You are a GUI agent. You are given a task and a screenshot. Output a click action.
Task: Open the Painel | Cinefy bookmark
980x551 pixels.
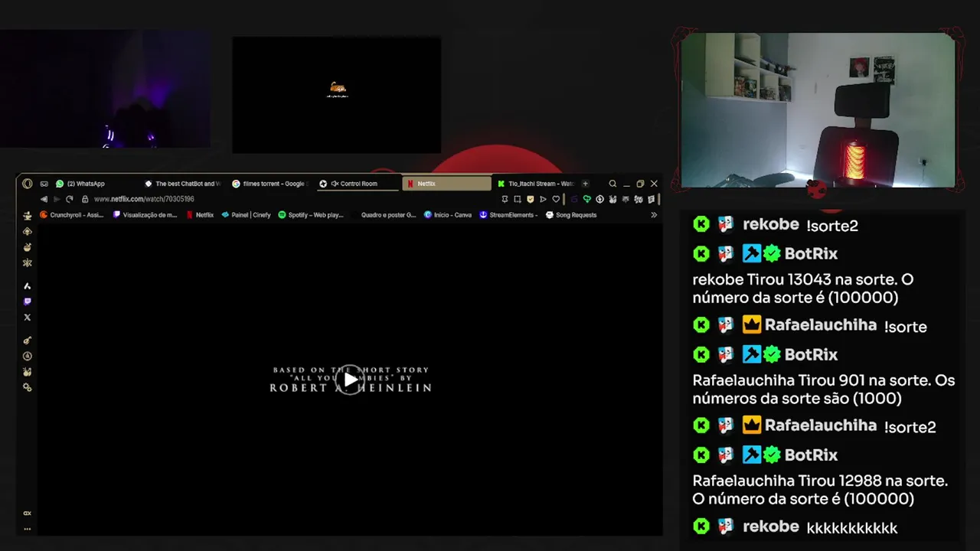[x=246, y=215]
